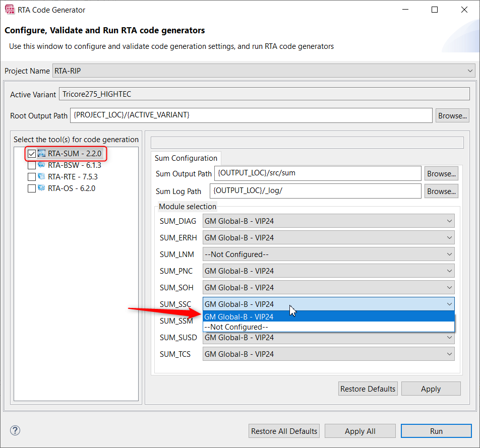Open the SUM_ERRH module dropdown

point(328,237)
